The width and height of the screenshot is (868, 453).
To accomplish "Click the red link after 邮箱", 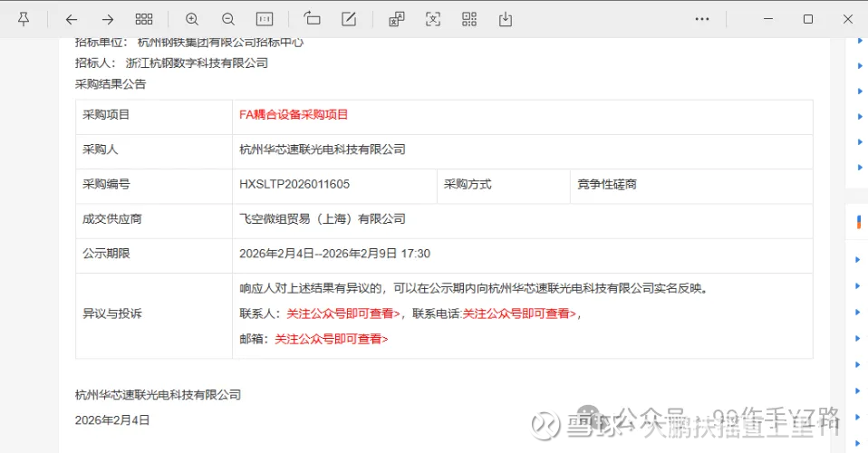I will point(332,339).
